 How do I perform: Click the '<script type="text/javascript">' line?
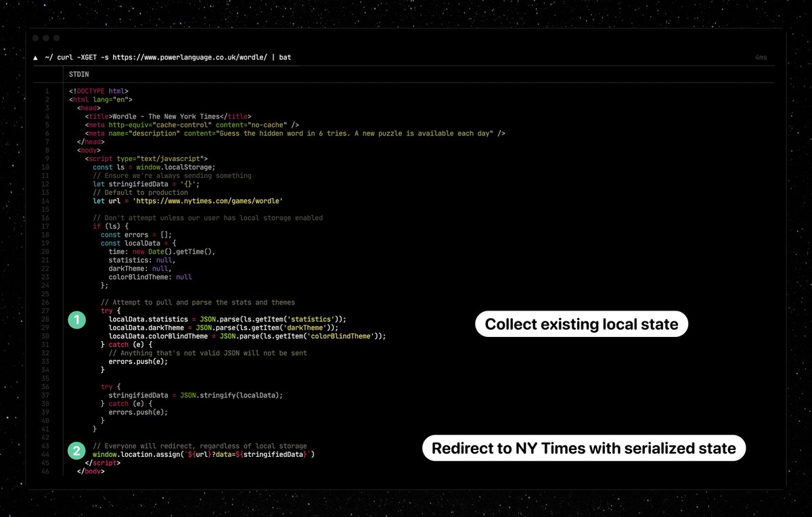(x=146, y=158)
